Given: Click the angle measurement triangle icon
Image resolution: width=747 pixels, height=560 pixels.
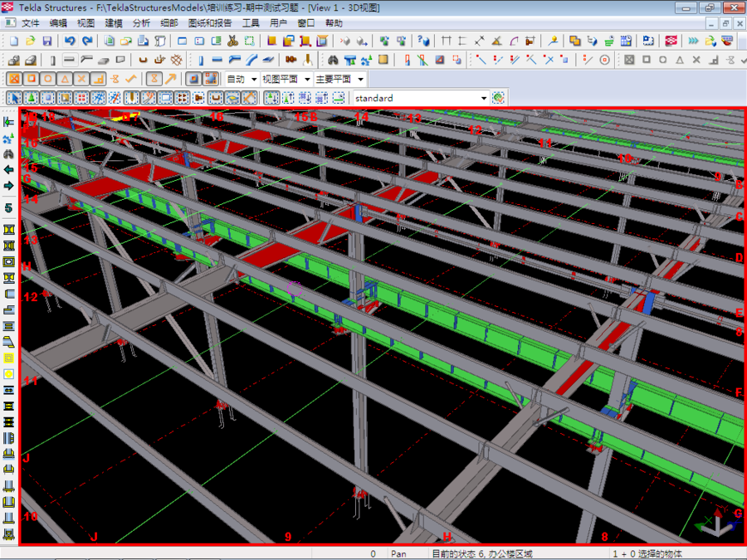Looking at the screenshot, I should pos(496,41).
